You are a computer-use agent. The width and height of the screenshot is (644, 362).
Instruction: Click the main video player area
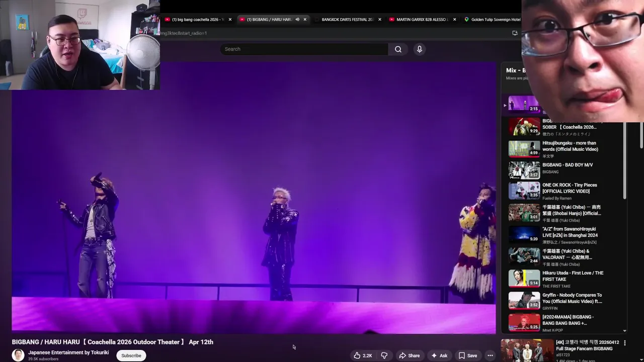click(x=254, y=198)
